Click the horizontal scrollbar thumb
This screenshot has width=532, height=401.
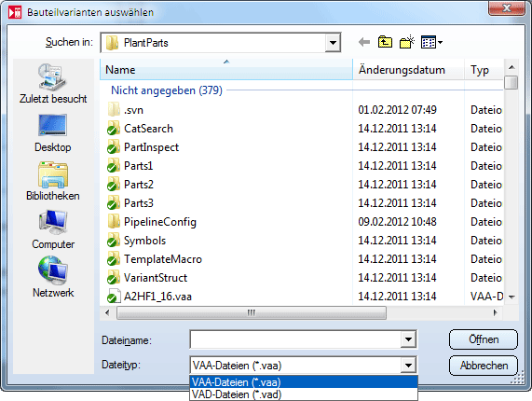pos(252,312)
